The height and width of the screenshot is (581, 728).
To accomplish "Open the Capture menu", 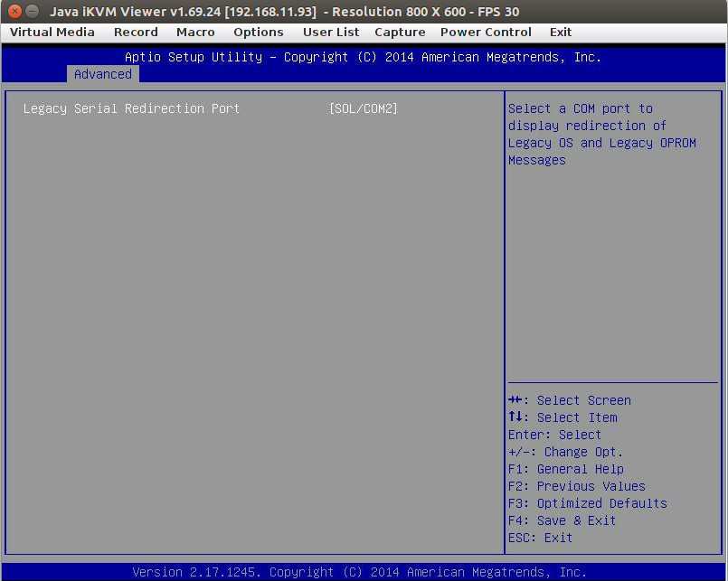I will tap(400, 32).
